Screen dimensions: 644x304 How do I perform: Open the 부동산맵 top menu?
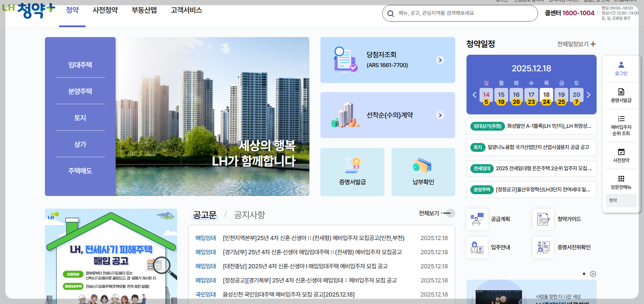coord(144,10)
